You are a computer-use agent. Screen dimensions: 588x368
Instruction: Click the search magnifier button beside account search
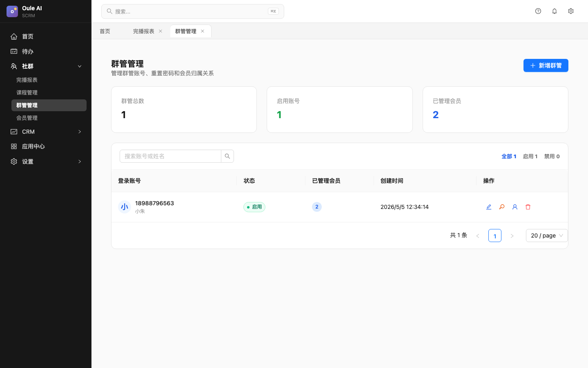point(227,156)
